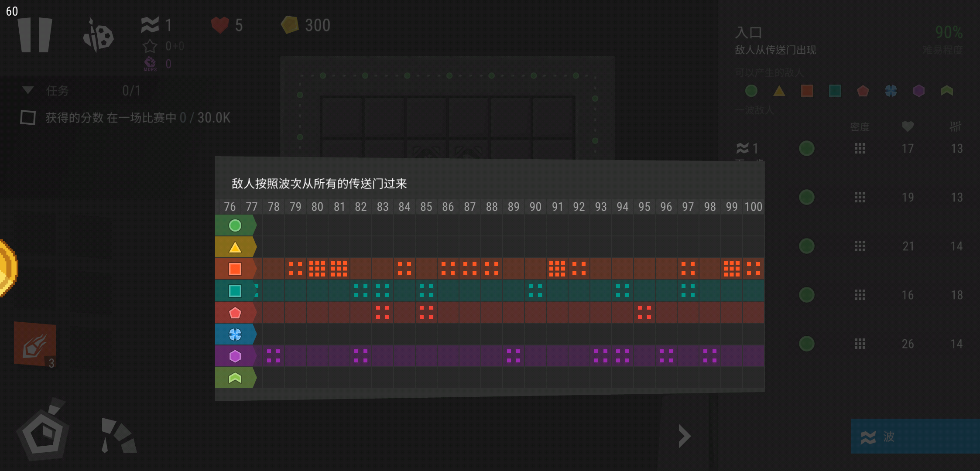Click teal square cell under wave 90
The width and height of the screenshot is (980, 471).
pyautogui.click(x=535, y=290)
